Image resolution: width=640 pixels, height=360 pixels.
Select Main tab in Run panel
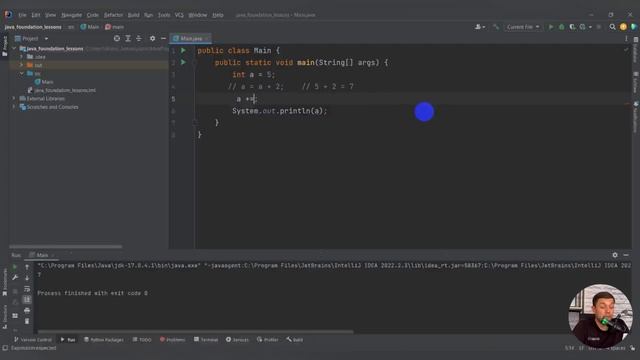pyautogui.click(x=42, y=255)
